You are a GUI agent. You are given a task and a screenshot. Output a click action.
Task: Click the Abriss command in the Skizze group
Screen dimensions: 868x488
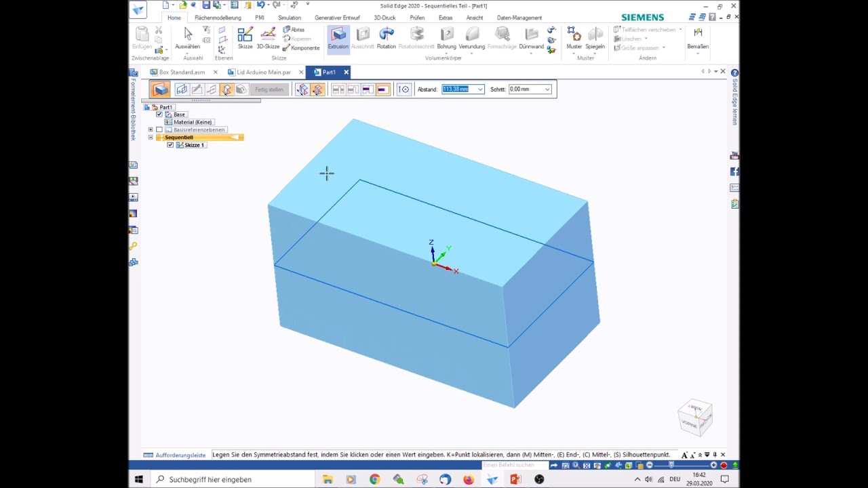coord(294,30)
